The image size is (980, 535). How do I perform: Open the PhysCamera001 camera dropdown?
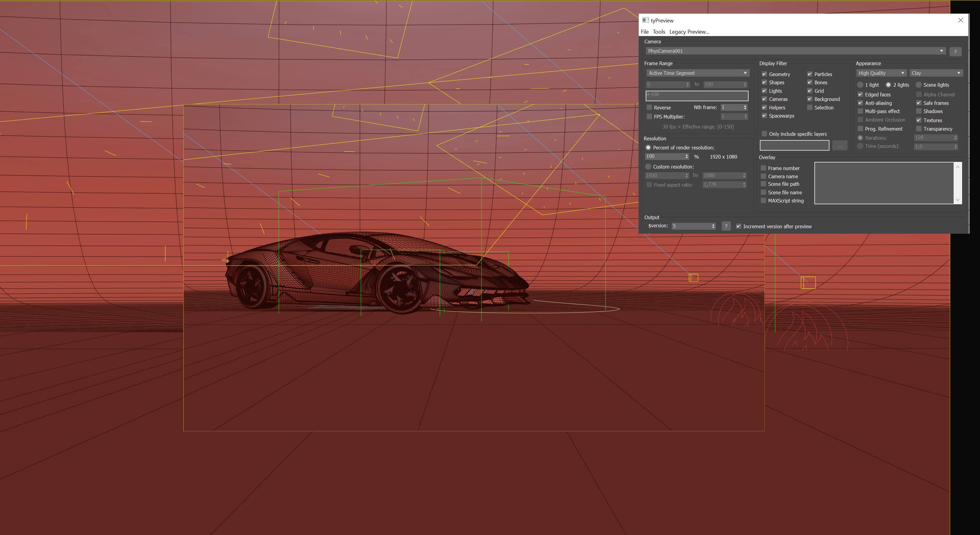tap(795, 51)
